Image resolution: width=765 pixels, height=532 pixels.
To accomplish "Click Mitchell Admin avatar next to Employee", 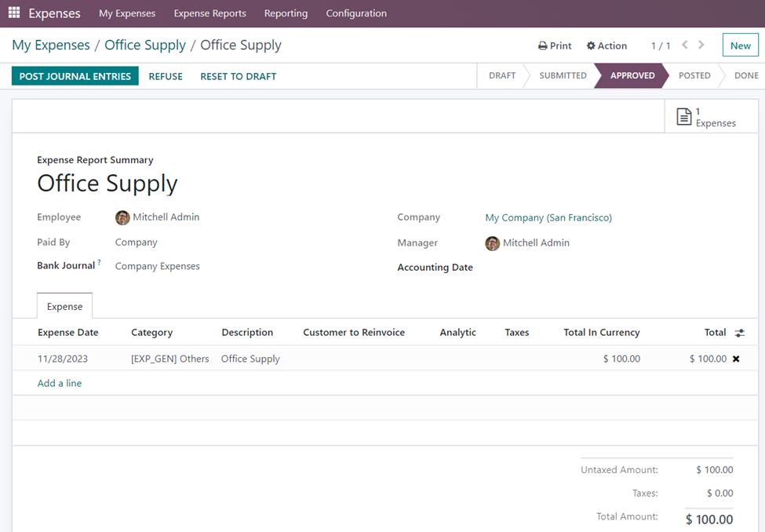I will (122, 217).
